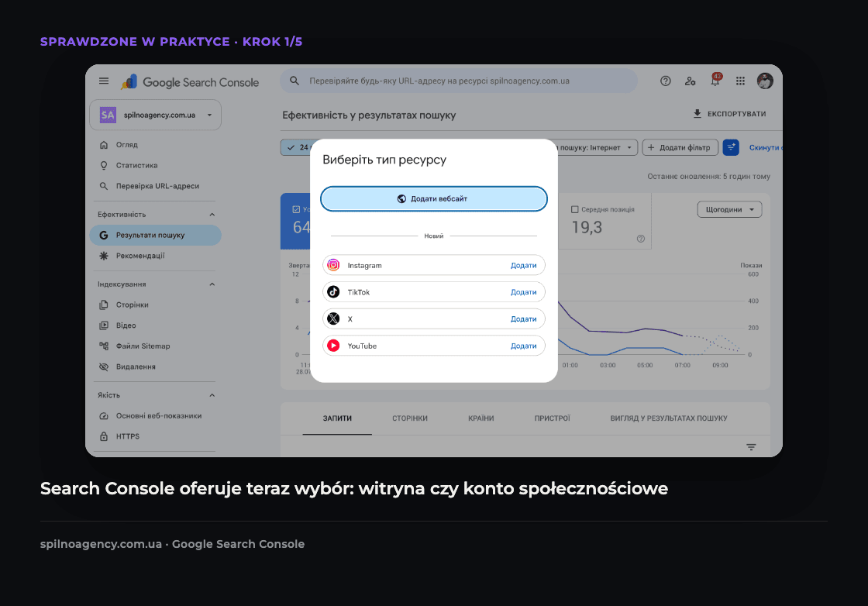This screenshot has width=868, height=606.
Task: Open notifications bell with red badge
Action: [716, 80]
